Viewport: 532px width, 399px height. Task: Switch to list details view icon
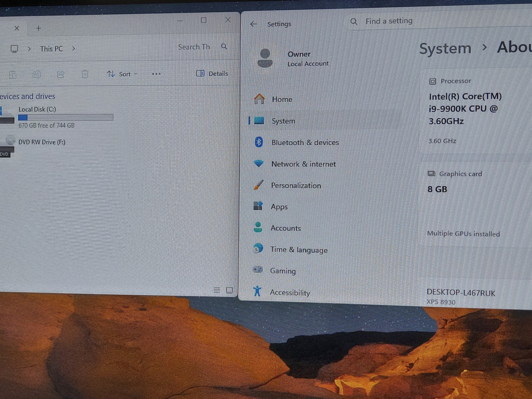217,290
